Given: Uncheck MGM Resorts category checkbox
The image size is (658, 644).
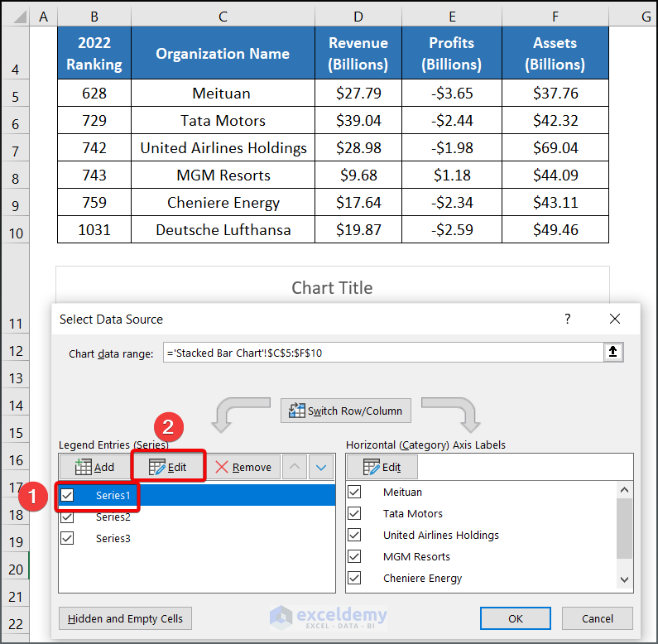Looking at the screenshot, I should 354,556.
